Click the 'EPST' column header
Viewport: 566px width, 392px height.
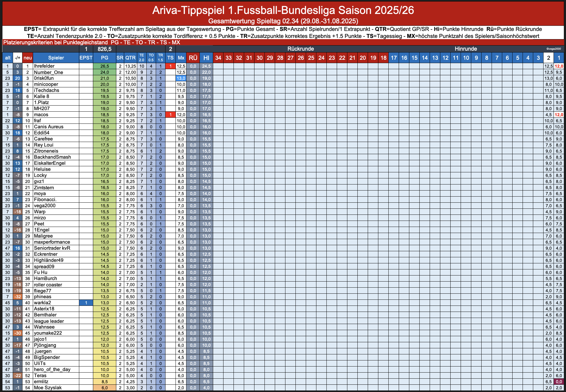click(86, 58)
